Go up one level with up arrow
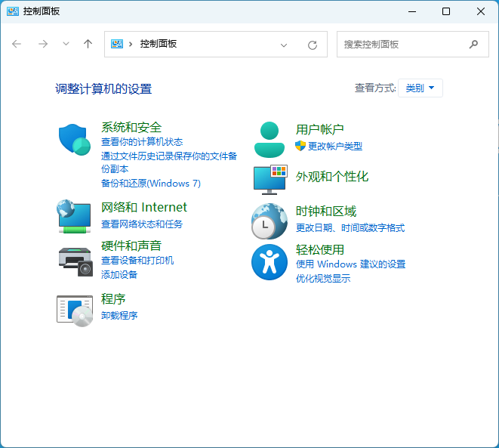Viewport: 499px width, 448px height. click(x=88, y=44)
